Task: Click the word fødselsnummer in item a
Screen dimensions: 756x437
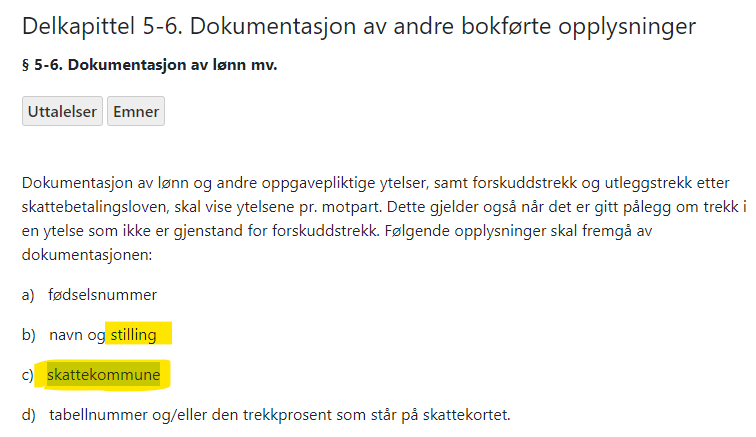Action: (102, 295)
